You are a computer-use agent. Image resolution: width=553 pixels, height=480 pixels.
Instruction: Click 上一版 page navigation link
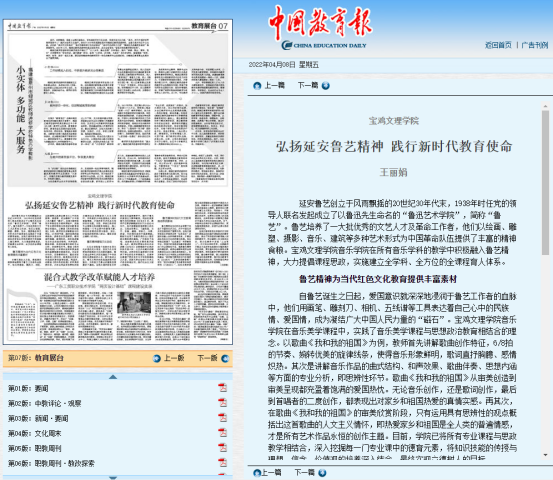(x=174, y=358)
